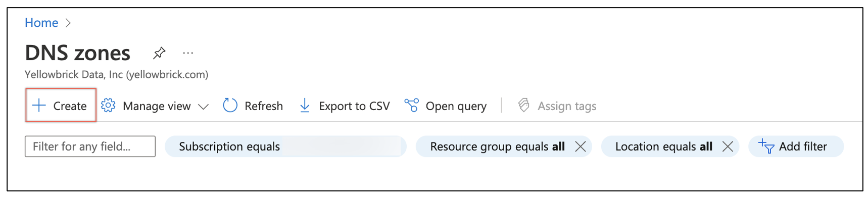The width and height of the screenshot is (868, 198).
Task: Click the Open query graph icon
Action: coord(411,106)
